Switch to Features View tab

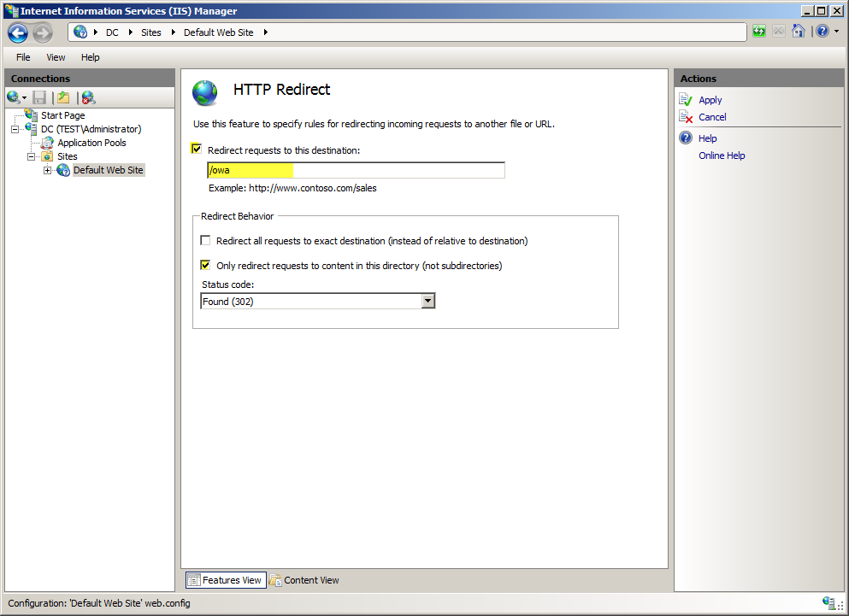point(226,580)
